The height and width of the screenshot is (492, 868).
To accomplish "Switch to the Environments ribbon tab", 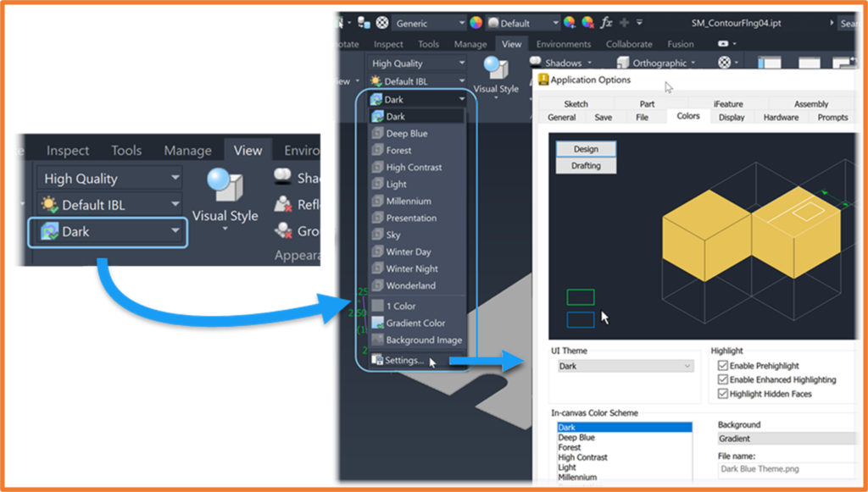I will coord(564,44).
